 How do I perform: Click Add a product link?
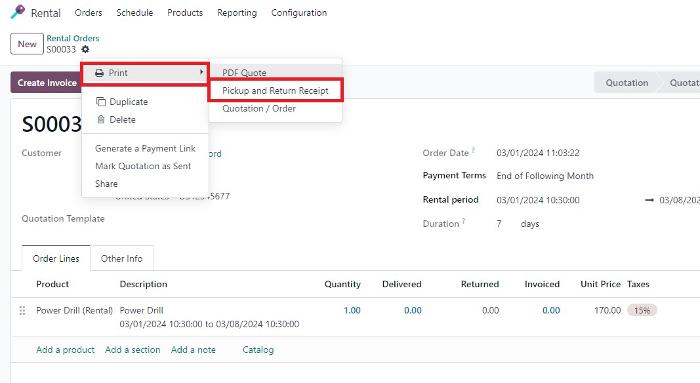coord(65,350)
